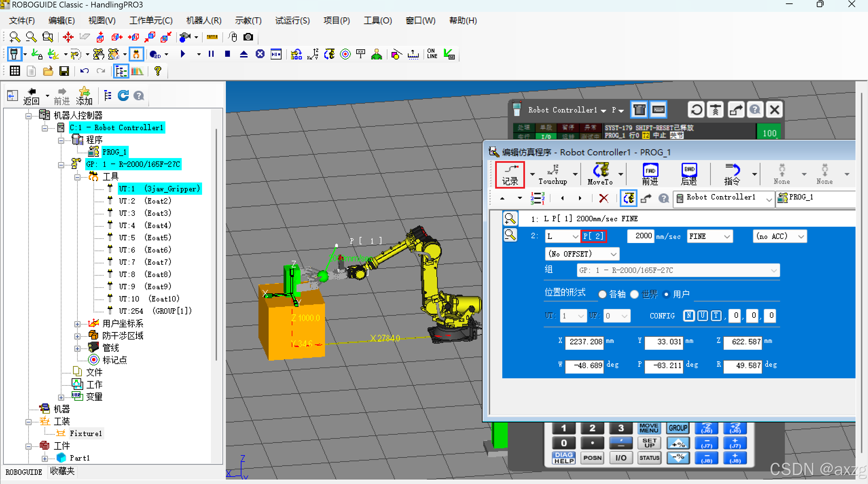Click the 后退 BWD step icon

(689, 174)
